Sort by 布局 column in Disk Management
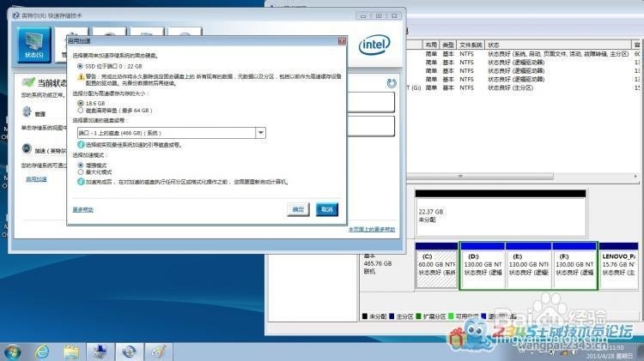 pyautogui.click(x=431, y=45)
